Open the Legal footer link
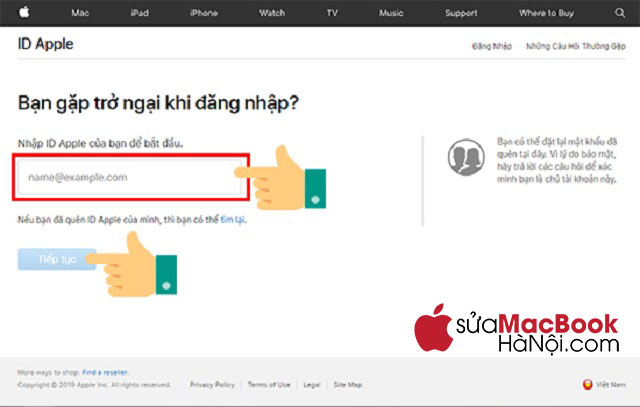The width and height of the screenshot is (640, 407). [x=312, y=385]
